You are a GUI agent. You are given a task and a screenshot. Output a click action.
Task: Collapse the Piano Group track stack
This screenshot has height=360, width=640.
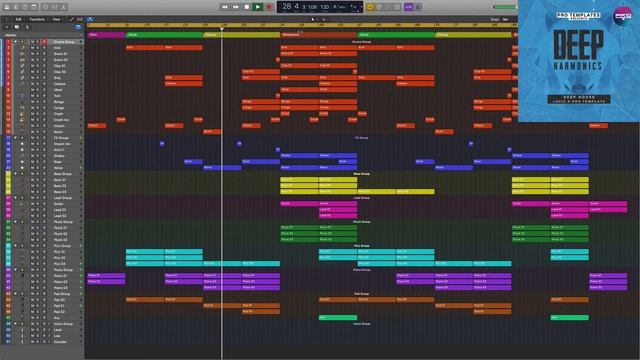click(15, 270)
